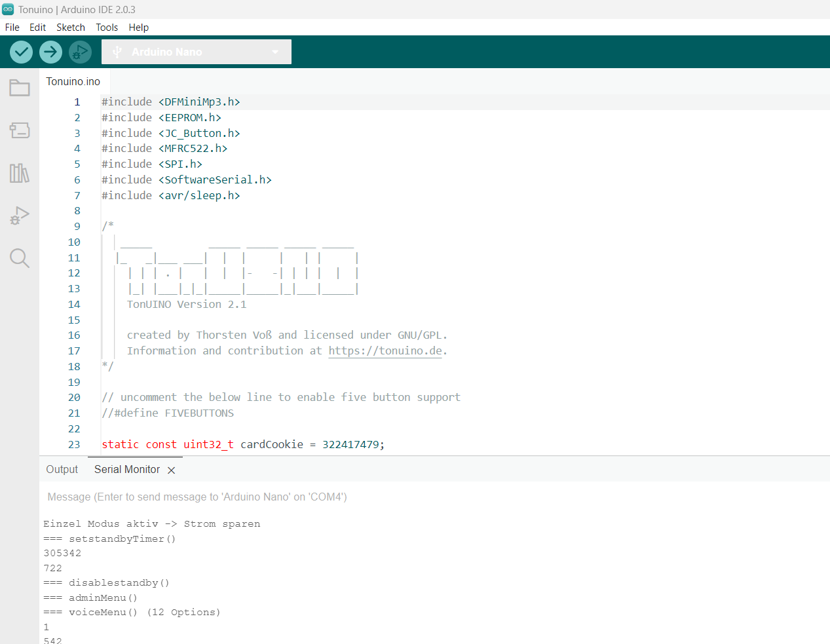The image size is (830, 644).
Task: Click line number 9 in the gutter
Action: pyautogui.click(x=77, y=226)
